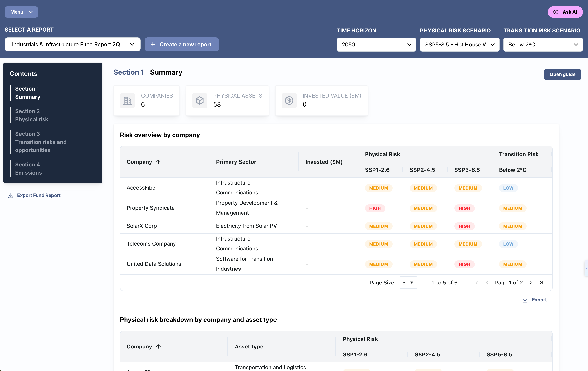Click the companies building icon
This screenshot has height=371, width=588.
pyautogui.click(x=127, y=101)
